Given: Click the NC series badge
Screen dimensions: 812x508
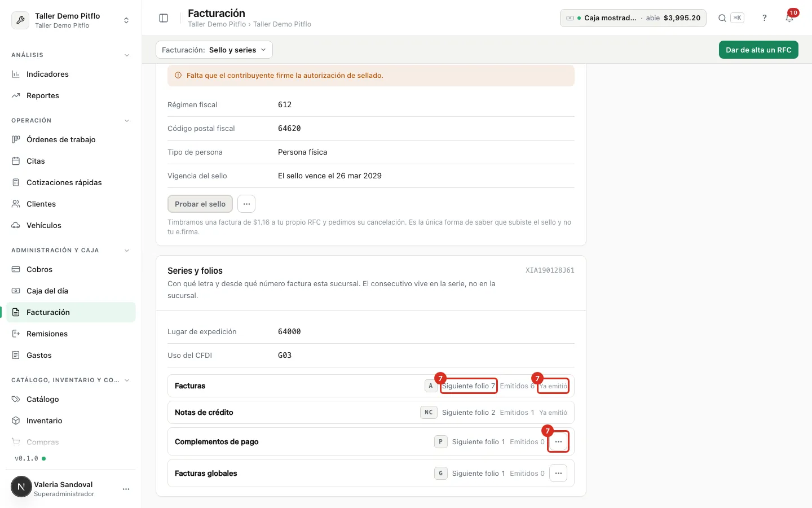Looking at the screenshot, I should point(429,413).
